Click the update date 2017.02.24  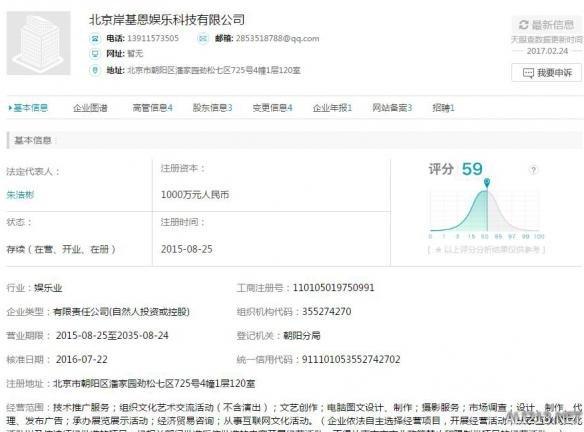547,51
